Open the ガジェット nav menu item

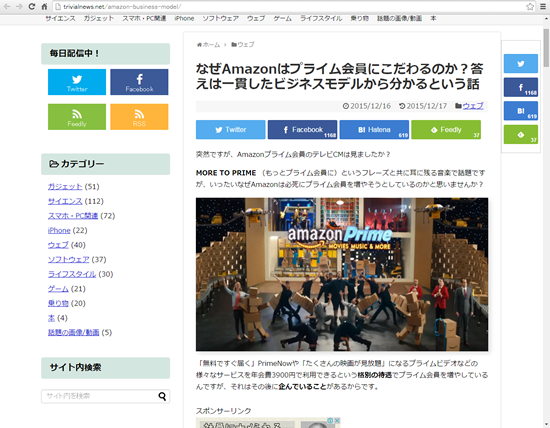[x=99, y=18]
